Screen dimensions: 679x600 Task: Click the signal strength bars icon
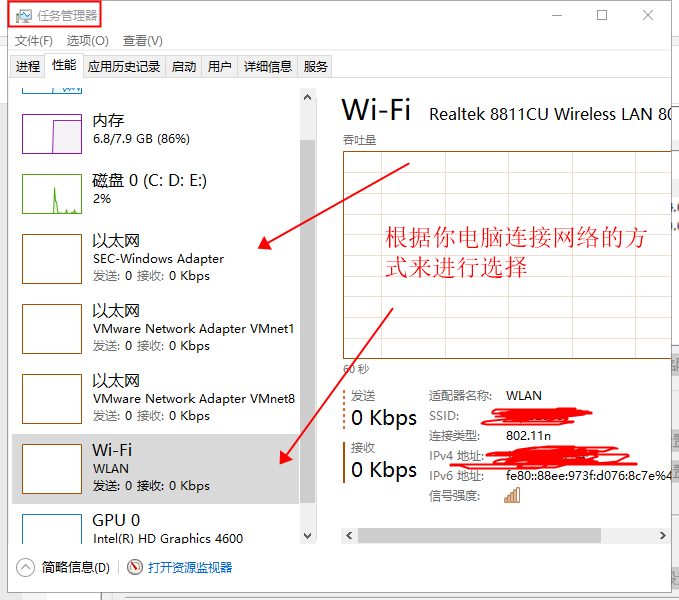(512, 496)
